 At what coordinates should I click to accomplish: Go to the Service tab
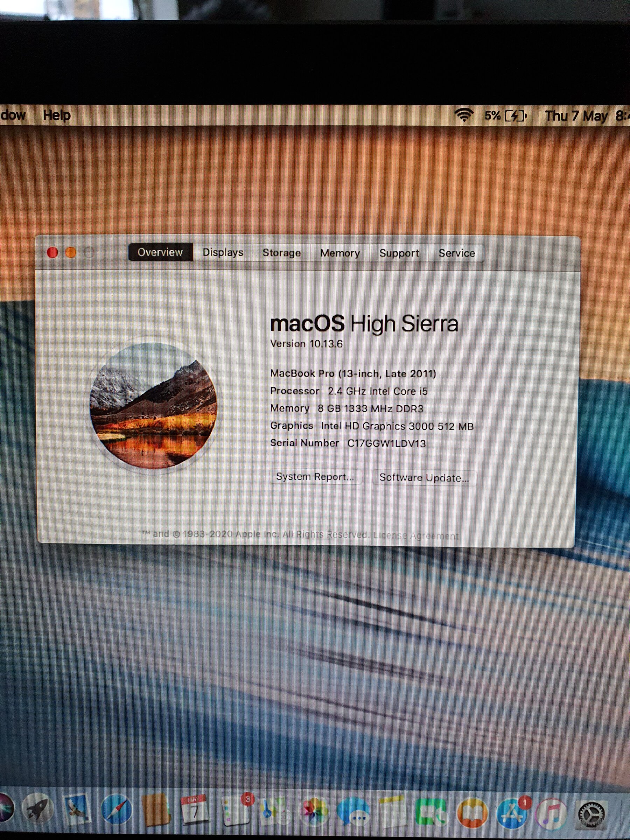click(x=457, y=253)
